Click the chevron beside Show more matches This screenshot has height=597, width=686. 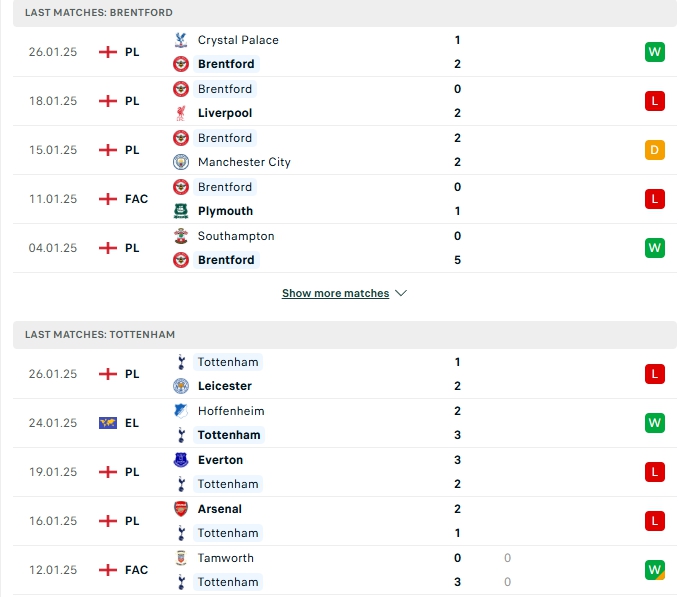click(401, 293)
